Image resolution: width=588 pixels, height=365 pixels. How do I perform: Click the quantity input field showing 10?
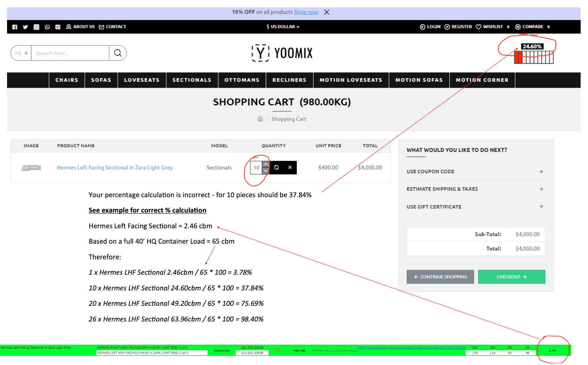click(x=256, y=167)
